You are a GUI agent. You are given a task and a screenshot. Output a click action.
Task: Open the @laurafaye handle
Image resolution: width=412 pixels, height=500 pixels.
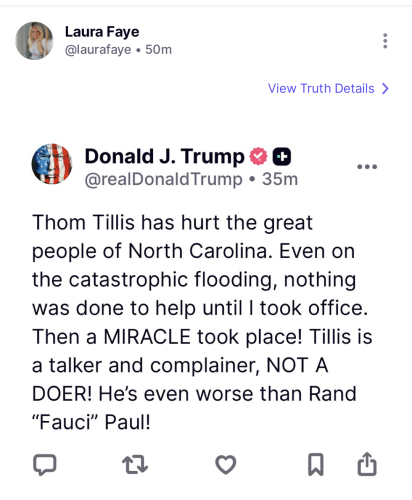[98, 50]
